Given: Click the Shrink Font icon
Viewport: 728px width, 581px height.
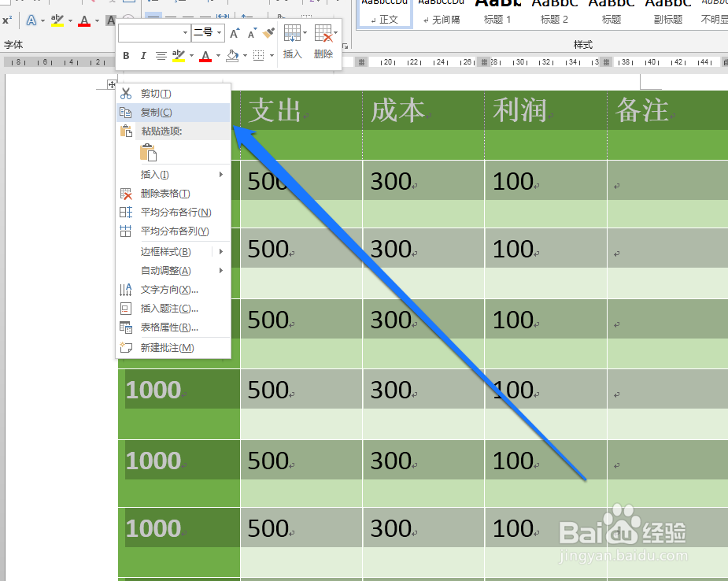Looking at the screenshot, I should [250, 34].
